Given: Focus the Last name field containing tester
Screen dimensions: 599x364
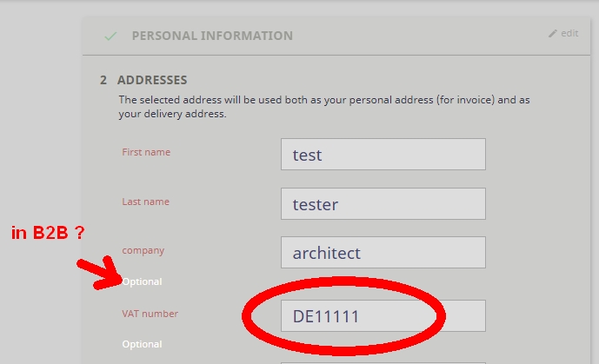Looking at the screenshot, I should pyautogui.click(x=383, y=204).
